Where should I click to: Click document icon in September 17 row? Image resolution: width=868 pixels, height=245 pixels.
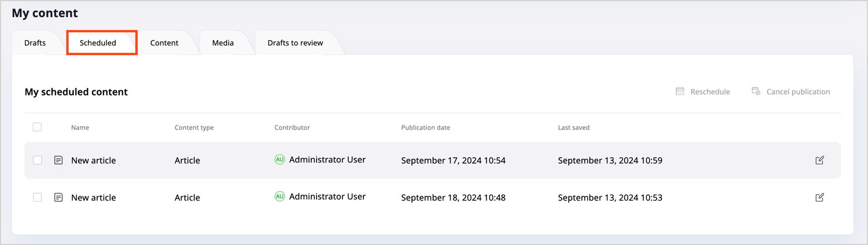coord(59,160)
